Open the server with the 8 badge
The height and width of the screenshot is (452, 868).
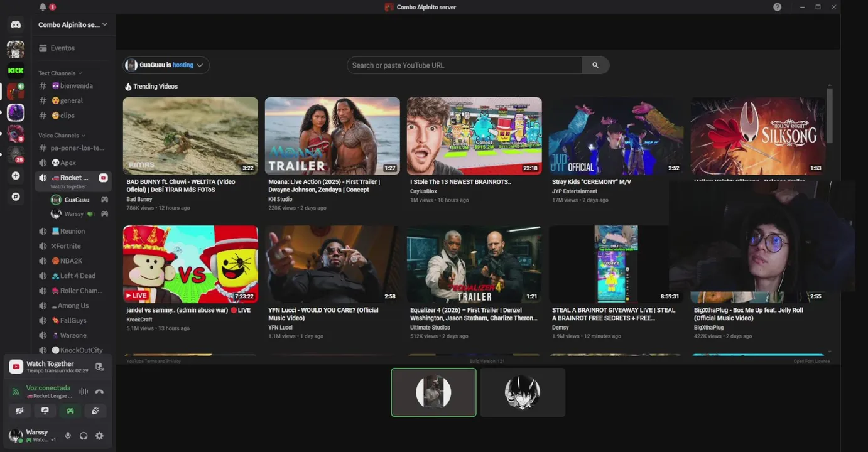point(16,133)
